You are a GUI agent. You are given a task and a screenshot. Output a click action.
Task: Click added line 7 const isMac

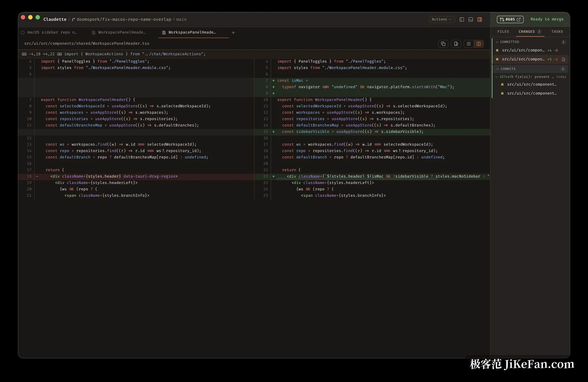292,81
